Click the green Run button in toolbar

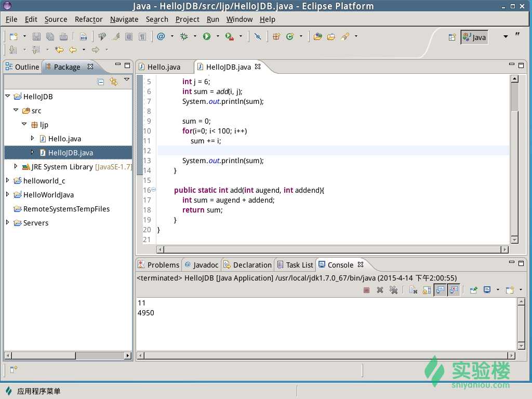point(207,36)
